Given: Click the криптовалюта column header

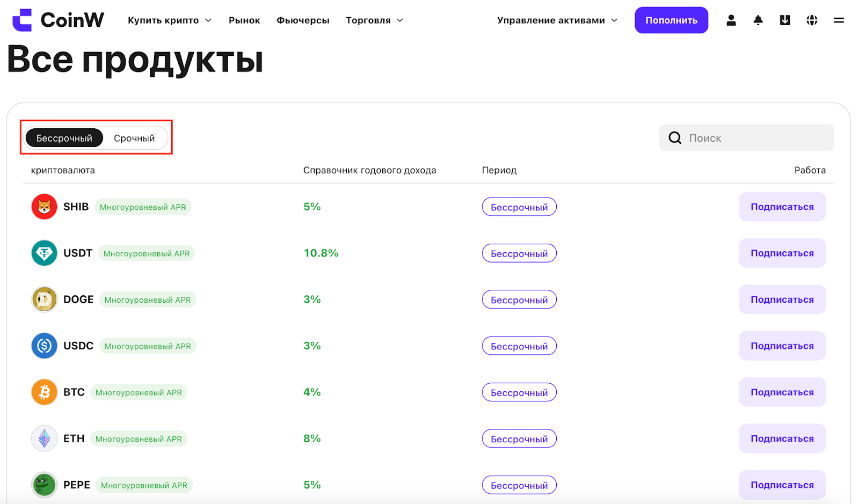Looking at the screenshot, I should point(63,170).
